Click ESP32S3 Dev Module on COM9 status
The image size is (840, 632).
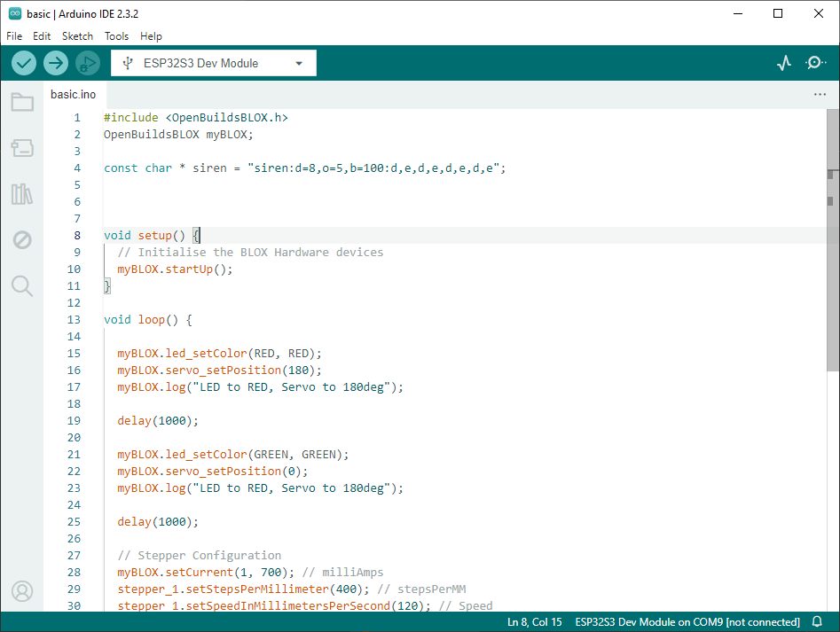tap(687, 622)
